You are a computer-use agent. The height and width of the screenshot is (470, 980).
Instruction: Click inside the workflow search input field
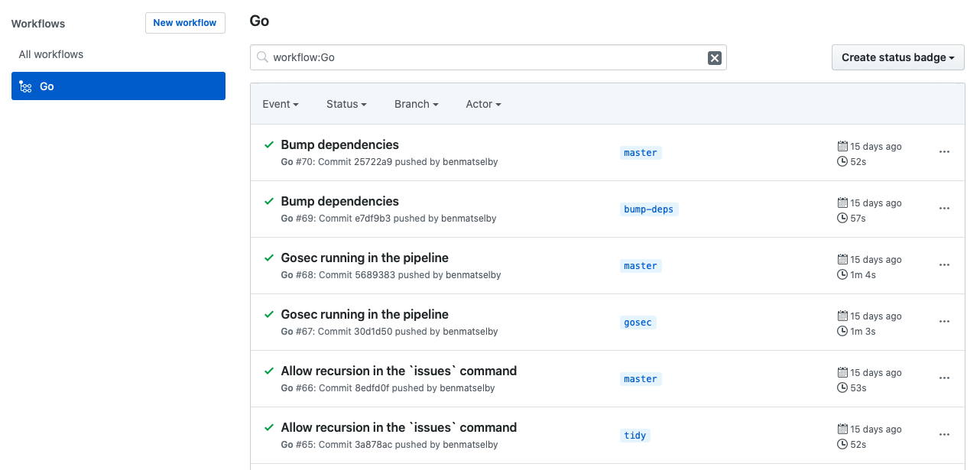488,57
